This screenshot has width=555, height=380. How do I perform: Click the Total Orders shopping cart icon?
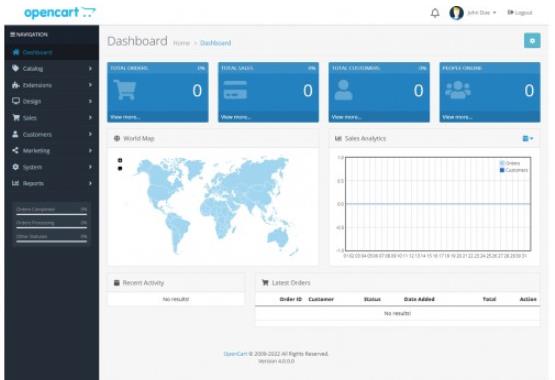click(x=125, y=90)
